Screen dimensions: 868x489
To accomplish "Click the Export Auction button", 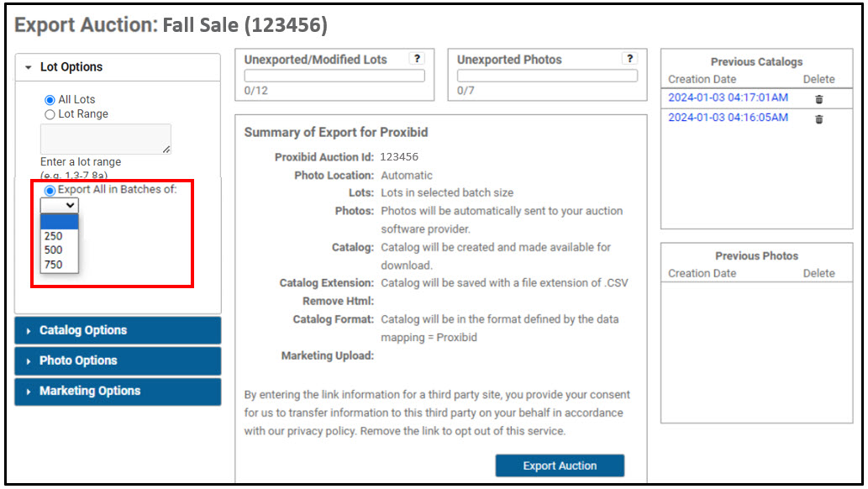I will click(560, 465).
